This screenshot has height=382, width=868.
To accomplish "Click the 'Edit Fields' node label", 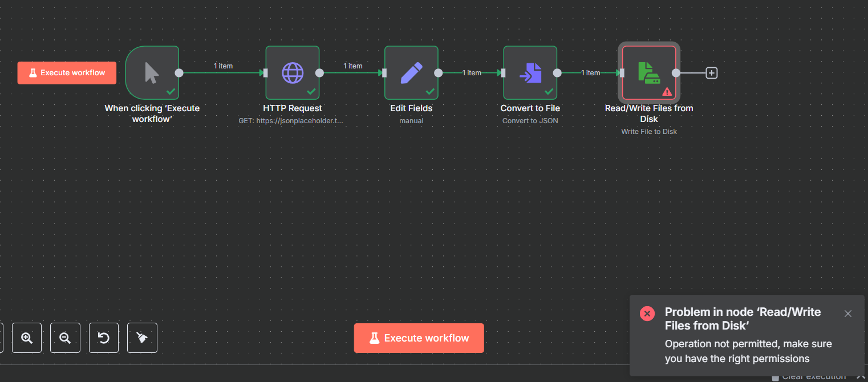I will [411, 108].
